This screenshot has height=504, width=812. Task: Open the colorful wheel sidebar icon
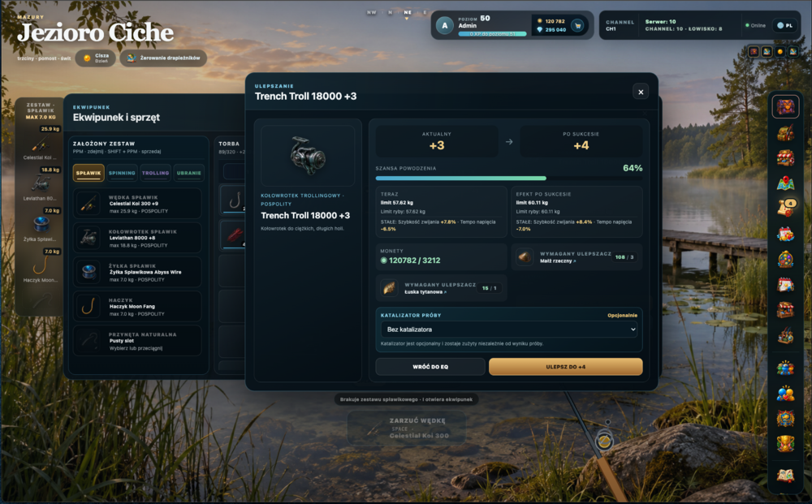(x=785, y=259)
